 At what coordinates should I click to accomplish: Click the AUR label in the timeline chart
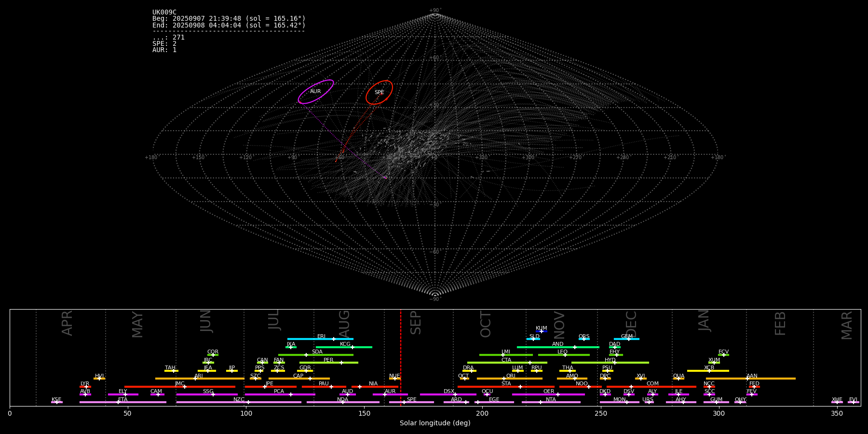[390, 392]
